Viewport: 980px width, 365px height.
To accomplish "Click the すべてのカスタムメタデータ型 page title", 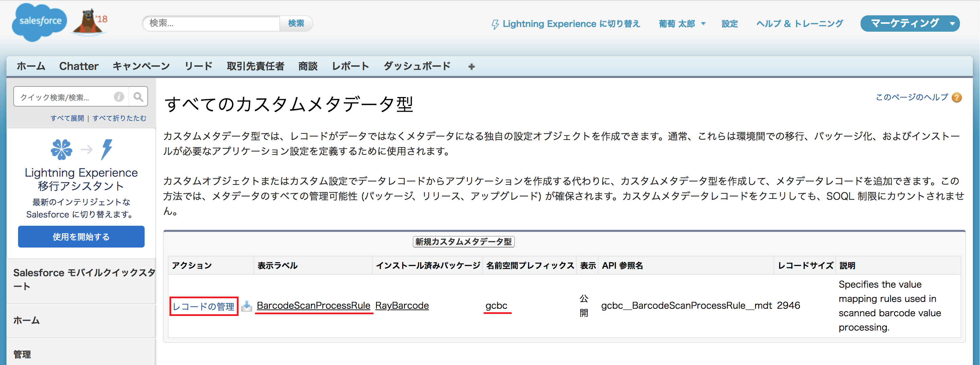I will pos(288,104).
